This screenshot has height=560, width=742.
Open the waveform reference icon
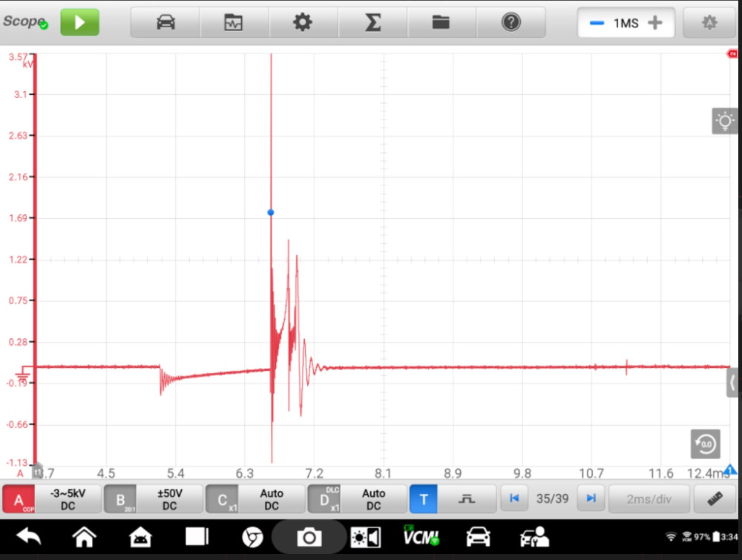click(x=234, y=23)
